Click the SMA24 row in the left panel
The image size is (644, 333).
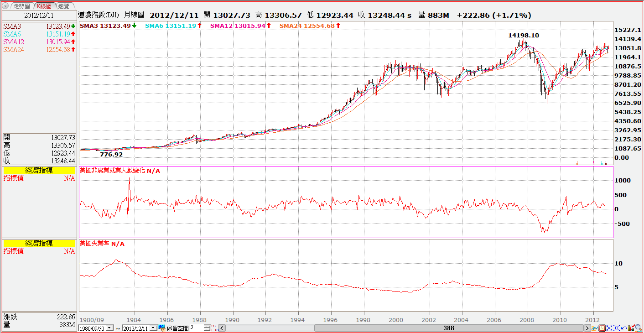pyautogui.click(x=39, y=49)
